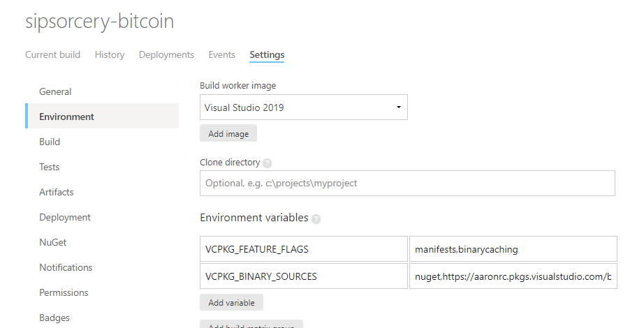Click the Build worker image label
This screenshot has height=328, width=644.
237,85
